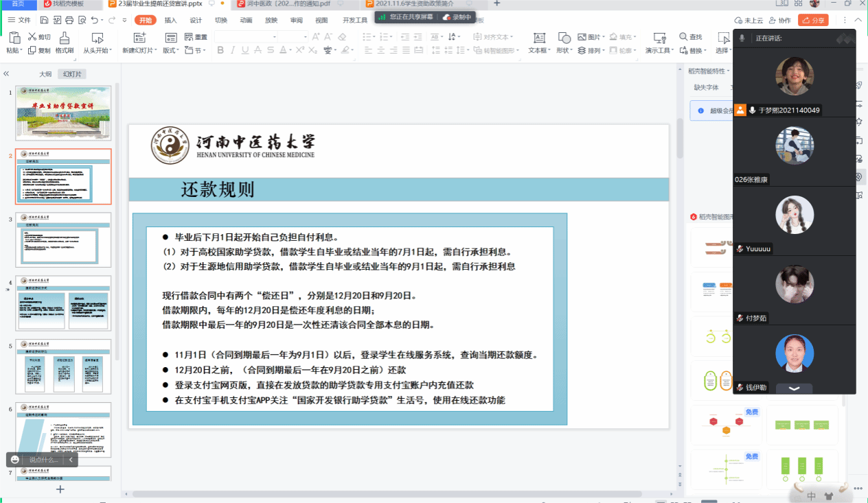Expand the Layout (版式) dropdown
Screen dimensions: 868x503
click(170, 50)
